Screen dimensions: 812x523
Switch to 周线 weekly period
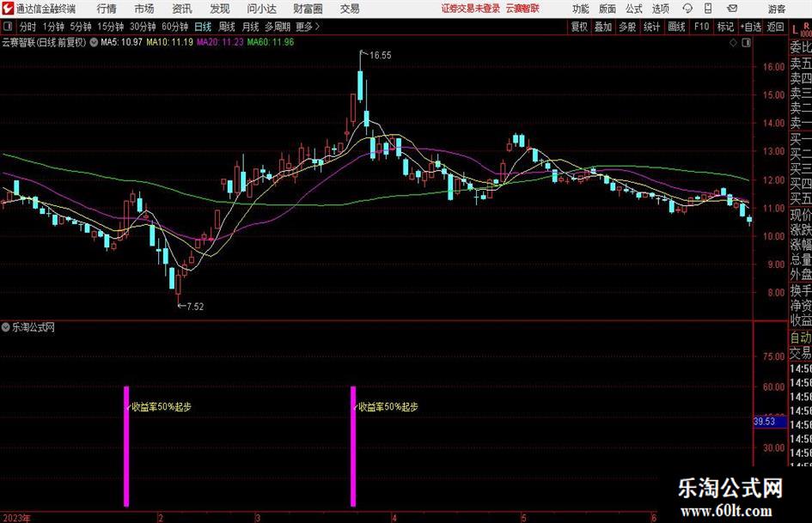click(x=226, y=27)
